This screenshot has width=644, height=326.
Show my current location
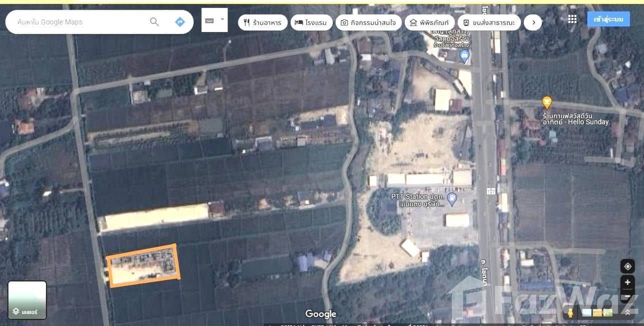click(627, 266)
